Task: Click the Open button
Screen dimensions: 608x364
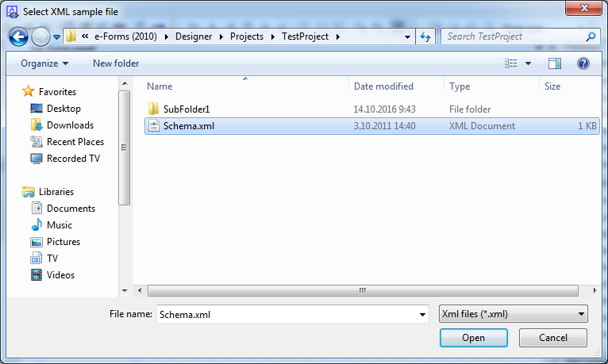Action: (473, 338)
